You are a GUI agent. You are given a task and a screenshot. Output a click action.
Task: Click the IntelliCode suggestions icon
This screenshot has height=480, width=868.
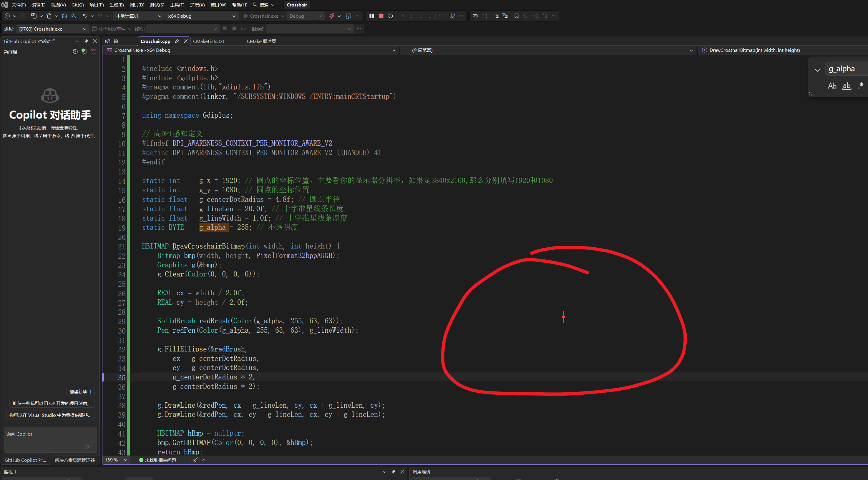(x=452, y=16)
